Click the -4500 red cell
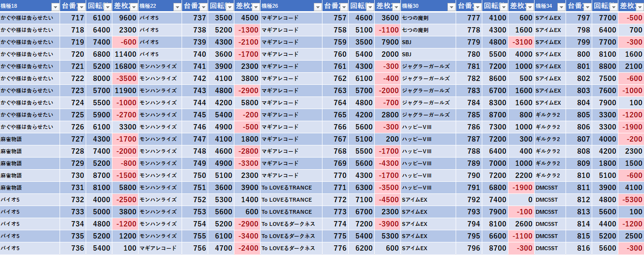This screenshot has height=255, width=644. pos(387,200)
